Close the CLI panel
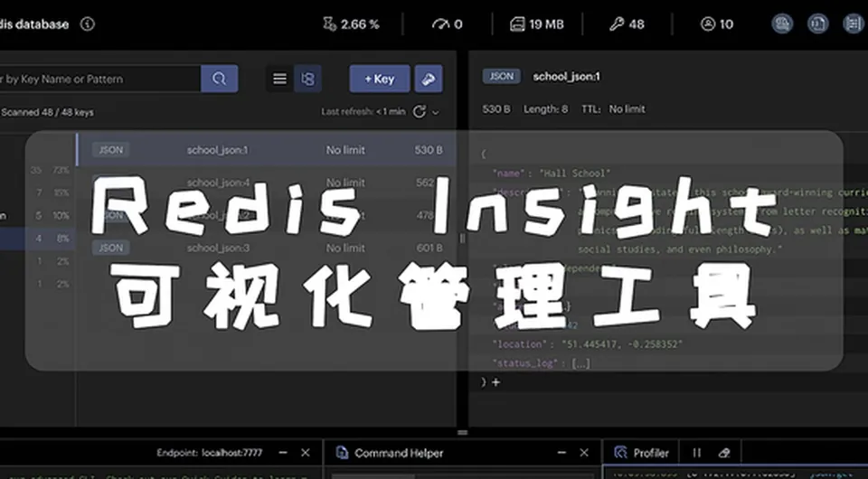 [x=305, y=453]
